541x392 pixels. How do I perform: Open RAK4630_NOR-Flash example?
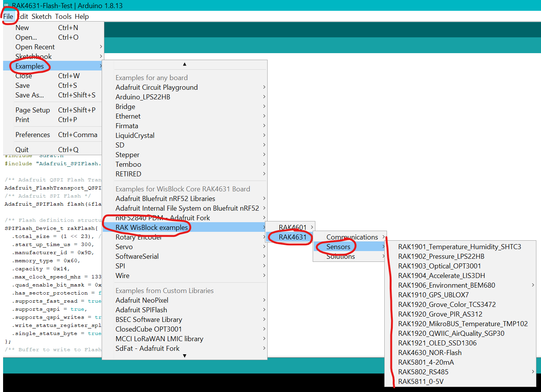pos(461,353)
